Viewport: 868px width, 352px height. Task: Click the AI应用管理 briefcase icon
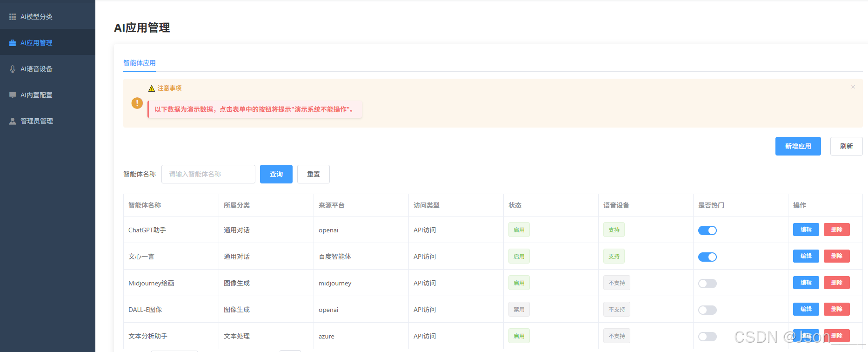[13, 43]
